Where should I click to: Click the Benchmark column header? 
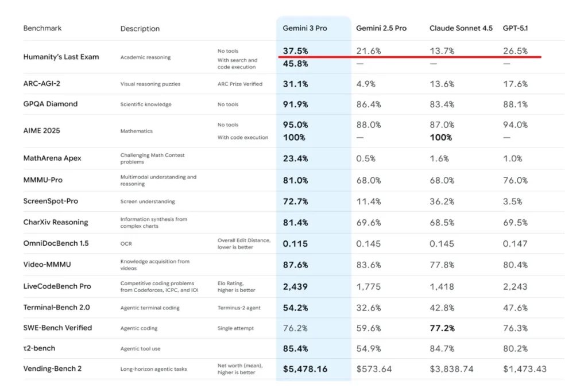coord(42,28)
